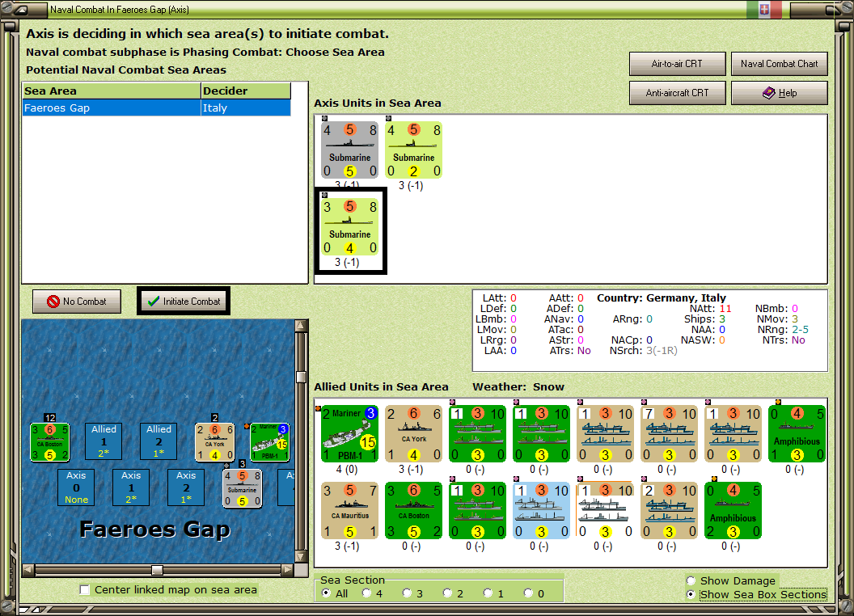Image resolution: width=854 pixels, height=616 pixels.
Task: Select CA York in the Allied units list
Action: coord(413,434)
